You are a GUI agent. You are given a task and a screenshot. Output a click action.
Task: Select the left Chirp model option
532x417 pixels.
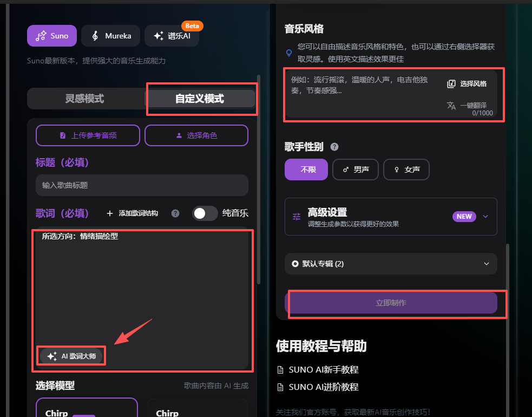click(x=87, y=411)
